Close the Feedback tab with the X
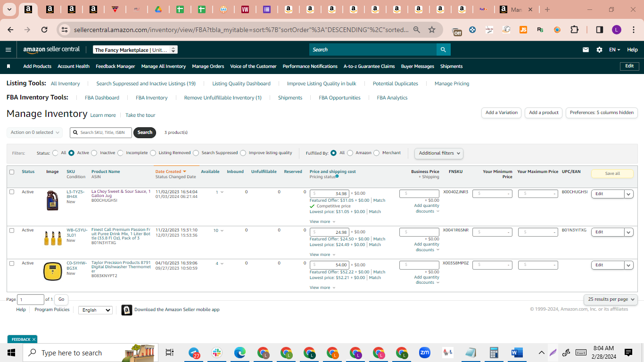This screenshot has height=362, width=644. point(34,339)
